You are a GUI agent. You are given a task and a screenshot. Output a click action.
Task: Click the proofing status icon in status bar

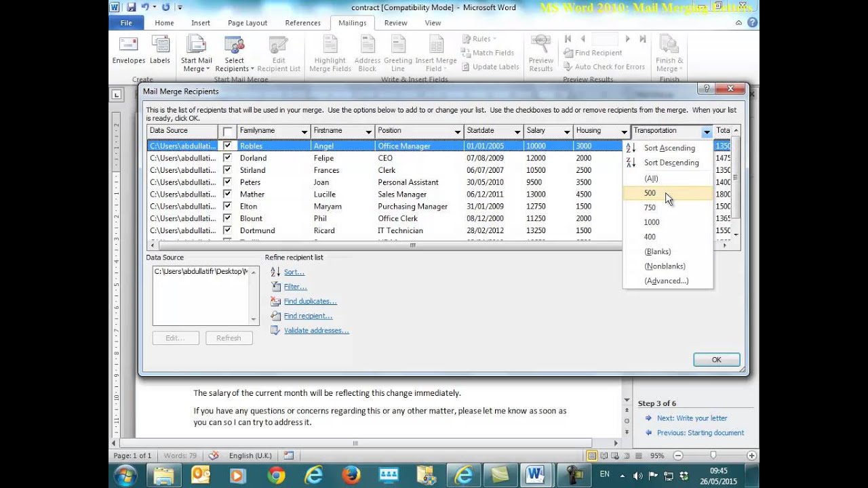[x=214, y=455]
